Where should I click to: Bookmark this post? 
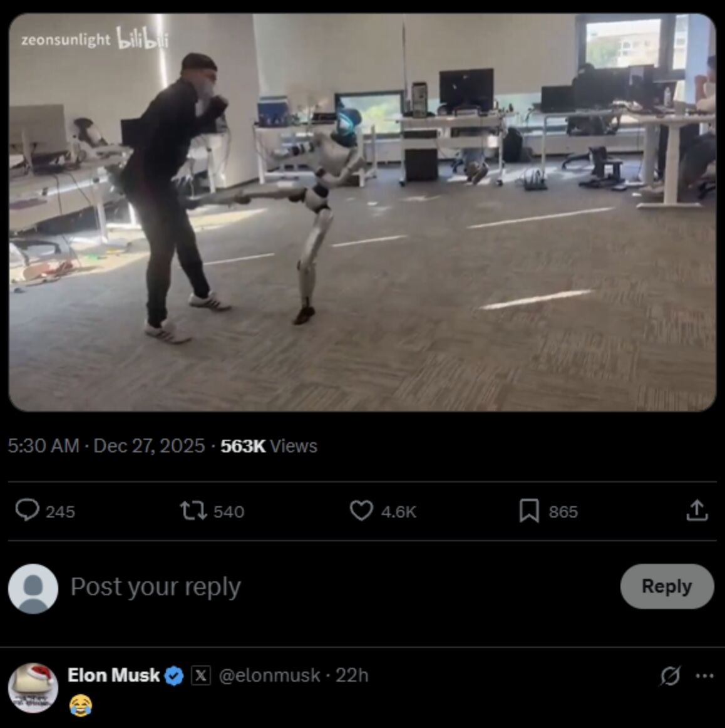pos(529,511)
